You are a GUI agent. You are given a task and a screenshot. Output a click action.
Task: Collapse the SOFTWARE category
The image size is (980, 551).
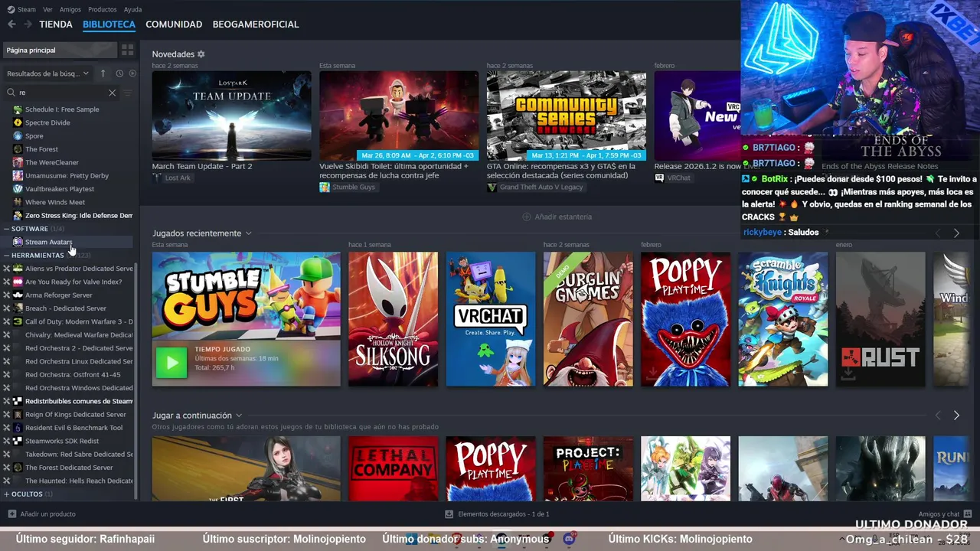(x=7, y=229)
